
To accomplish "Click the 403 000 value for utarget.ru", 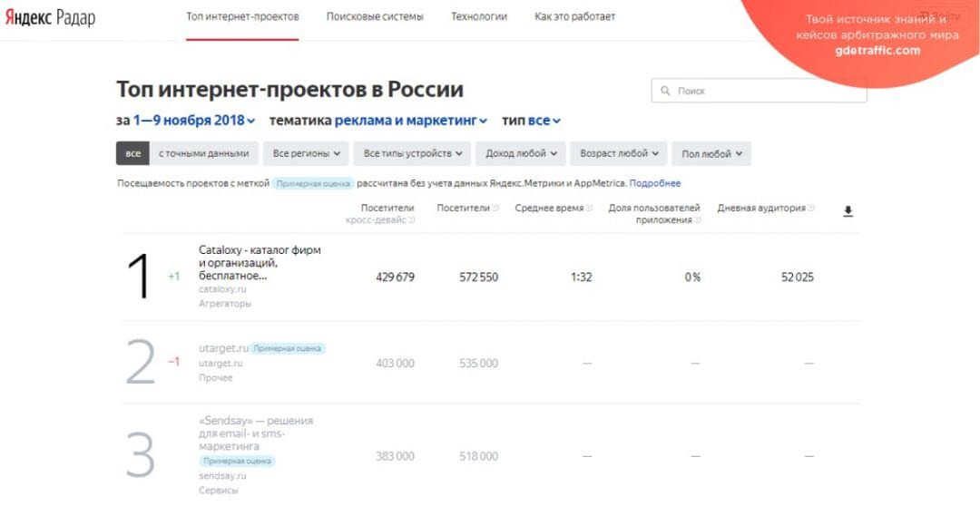I will coord(395,364).
